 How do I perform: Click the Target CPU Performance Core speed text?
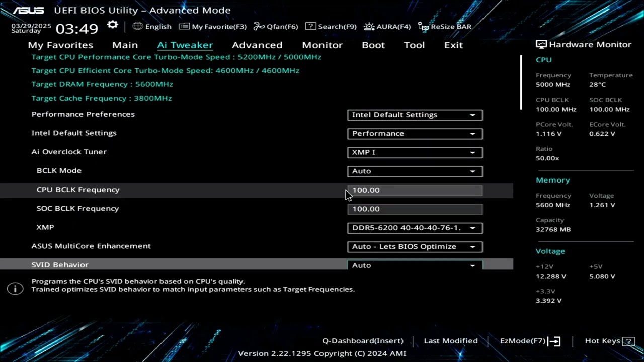coord(176,57)
